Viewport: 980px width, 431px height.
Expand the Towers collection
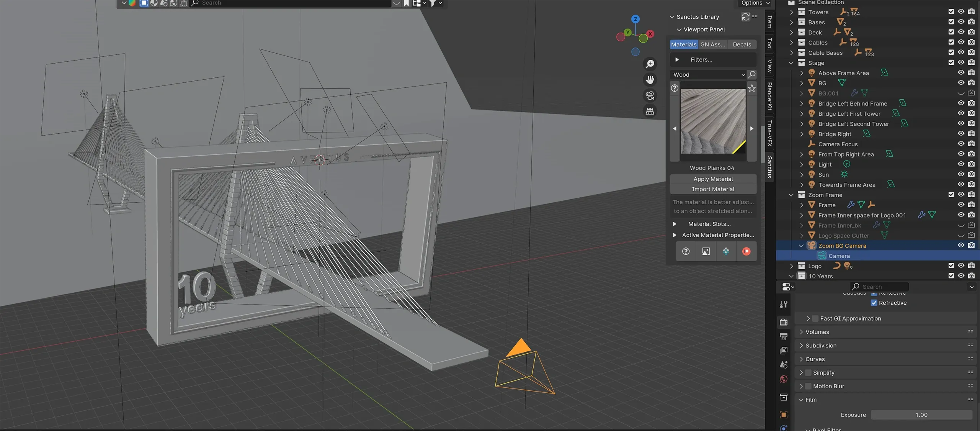tap(791, 12)
